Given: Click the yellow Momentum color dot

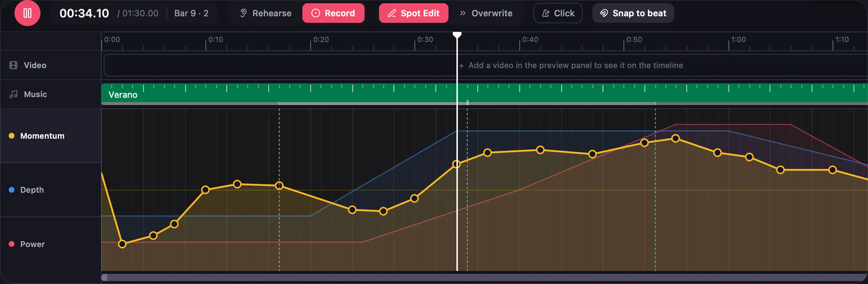Looking at the screenshot, I should click(x=12, y=136).
